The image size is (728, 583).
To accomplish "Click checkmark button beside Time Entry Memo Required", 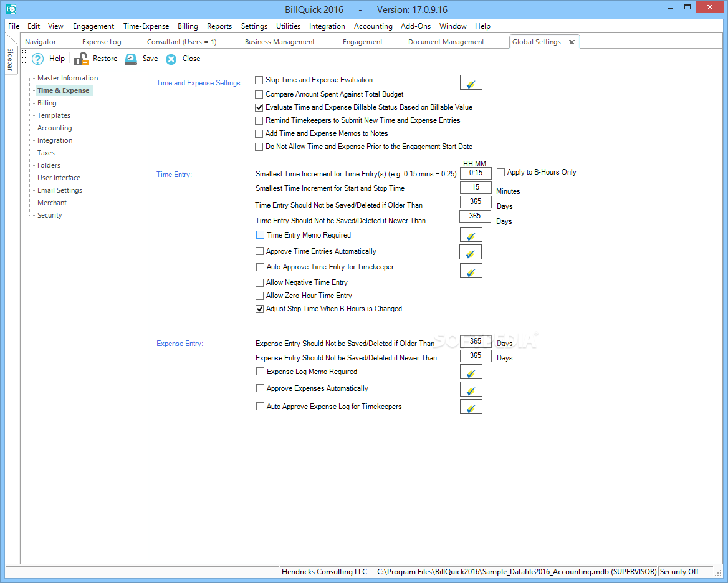I will tap(471, 235).
